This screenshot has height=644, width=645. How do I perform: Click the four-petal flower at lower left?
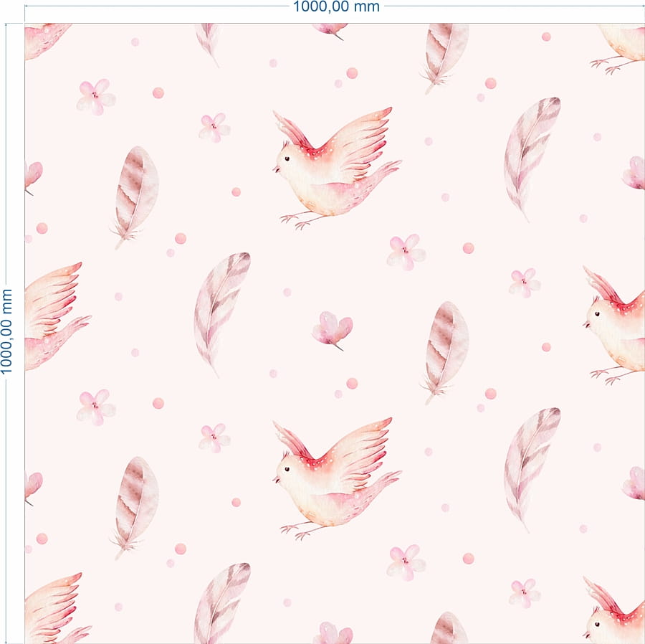[96, 407]
